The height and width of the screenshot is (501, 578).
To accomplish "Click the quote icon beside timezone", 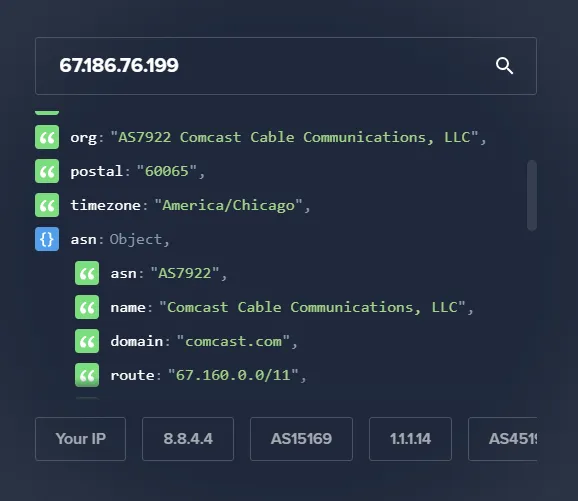I will coord(47,205).
